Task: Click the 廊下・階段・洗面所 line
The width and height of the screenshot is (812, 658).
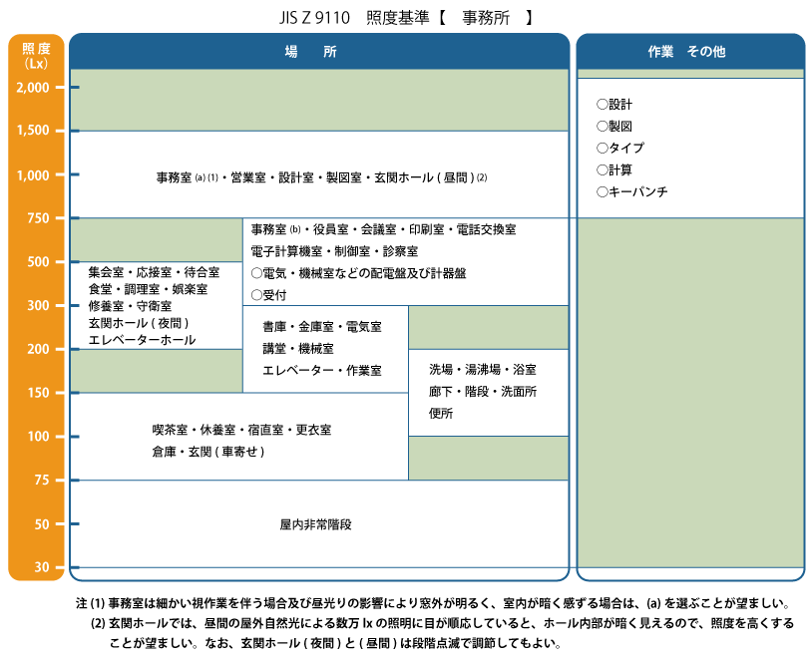Action: 483,392
